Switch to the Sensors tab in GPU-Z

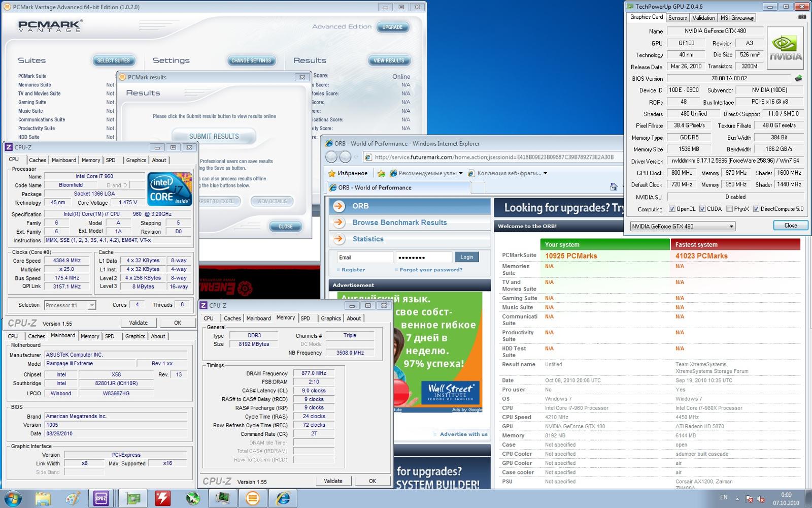(x=678, y=17)
